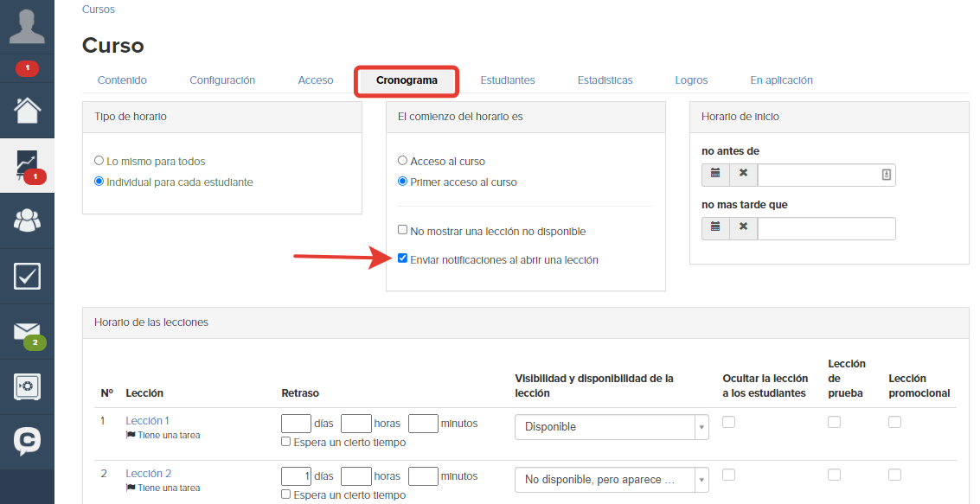Open the tasks checkmark icon in the sidebar

(x=27, y=276)
